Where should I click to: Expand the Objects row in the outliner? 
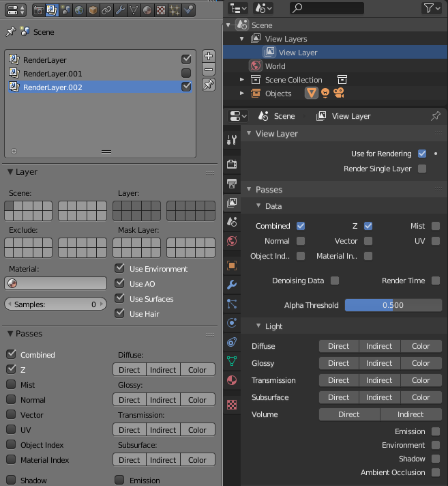coord(242,94)
